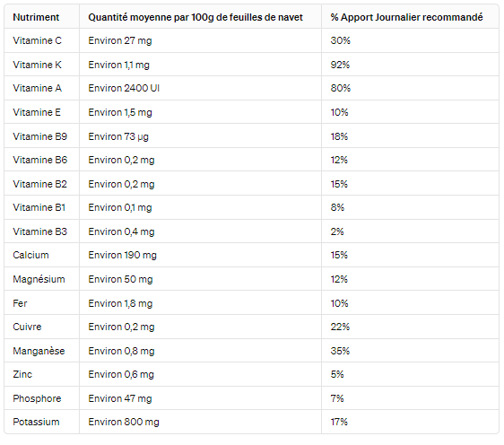
Task: Select the Fer row label
Action: click(20, 303)
